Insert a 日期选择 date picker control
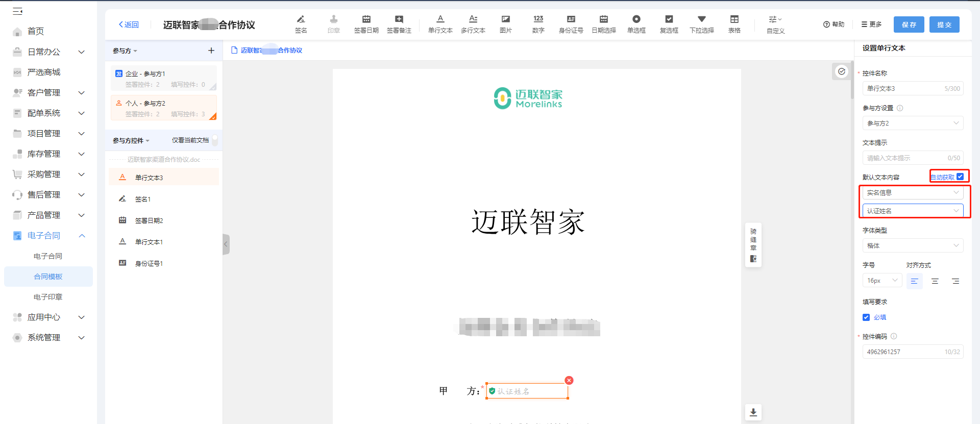This screenshot has width=980, height=424. click(x=604, y=24)
